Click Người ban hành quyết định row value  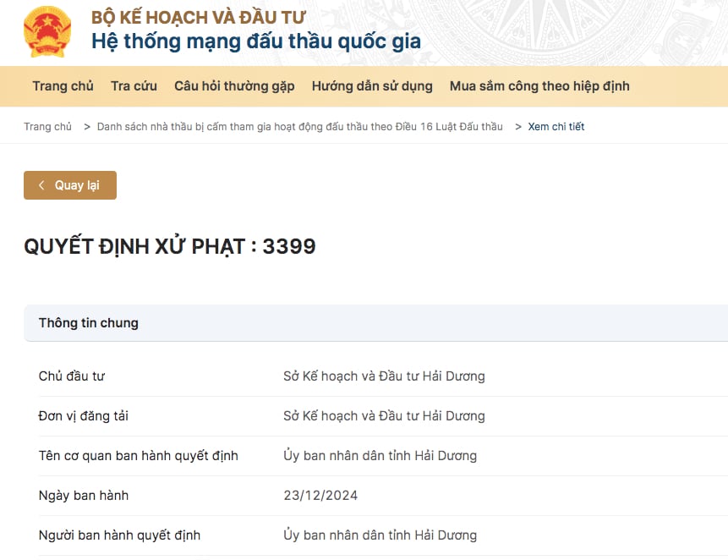coord(380,535)
